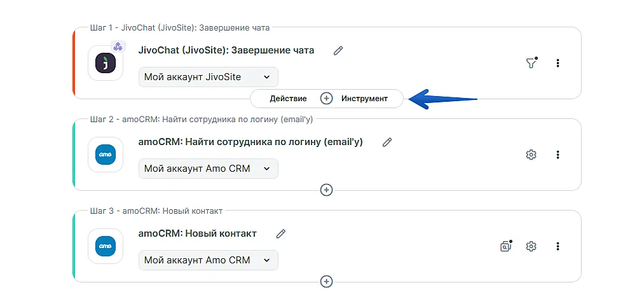This screenshot has width=644, height=292.
Task: Click the amoCRM app icon in step 2
Action: [105, 155]
